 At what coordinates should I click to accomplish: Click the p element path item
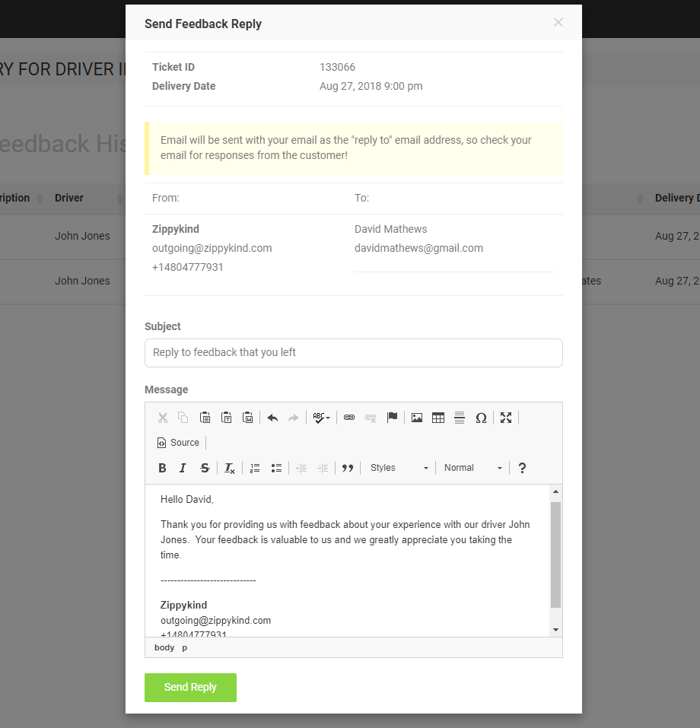coord(184,647)
